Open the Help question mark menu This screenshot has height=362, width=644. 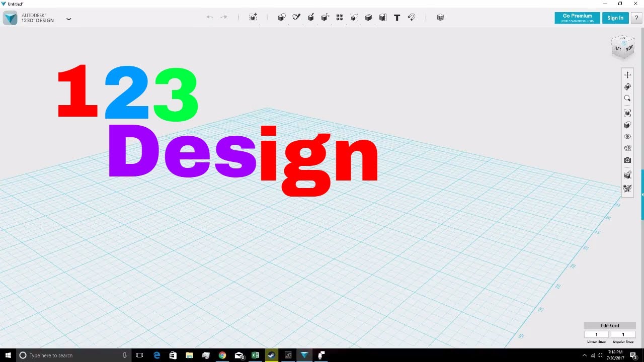coord(637,18)
